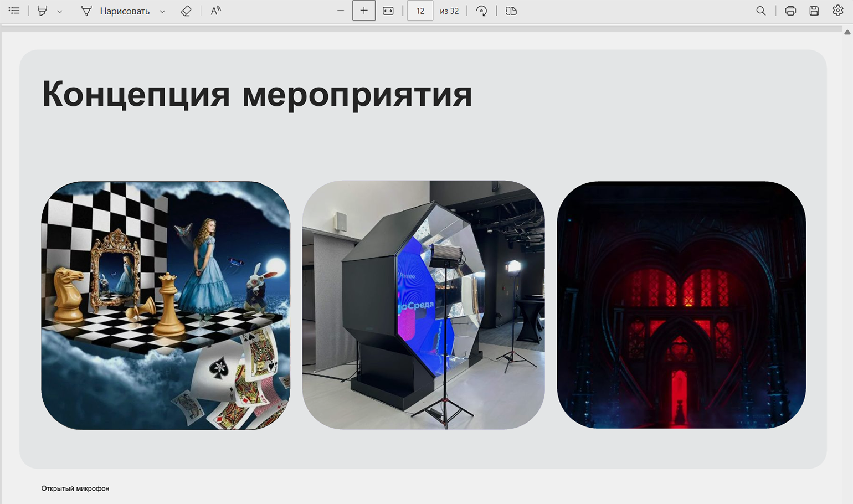This screenshot has height=504, width=853.
Task: Zoom in with the plus button
Action: [364, 11]
